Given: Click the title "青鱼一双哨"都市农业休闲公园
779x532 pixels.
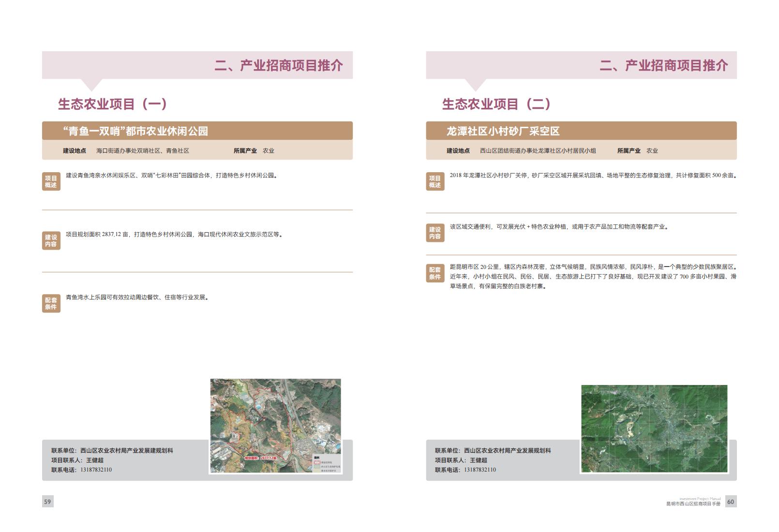Looking at the screenshot, I should [x=135, y=131].
